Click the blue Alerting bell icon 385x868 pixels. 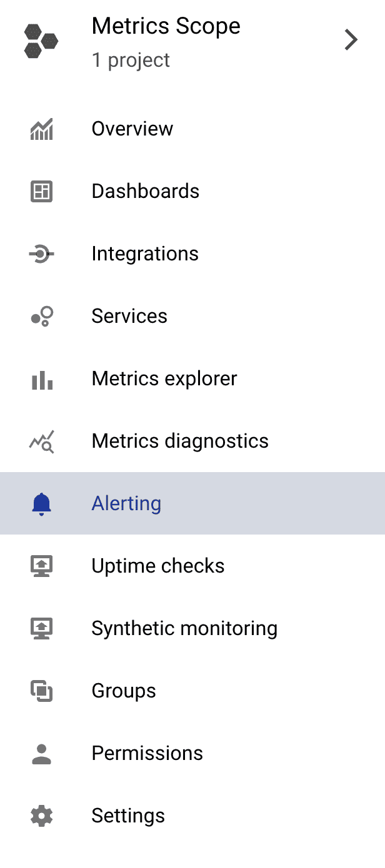(x=41, y=503)
